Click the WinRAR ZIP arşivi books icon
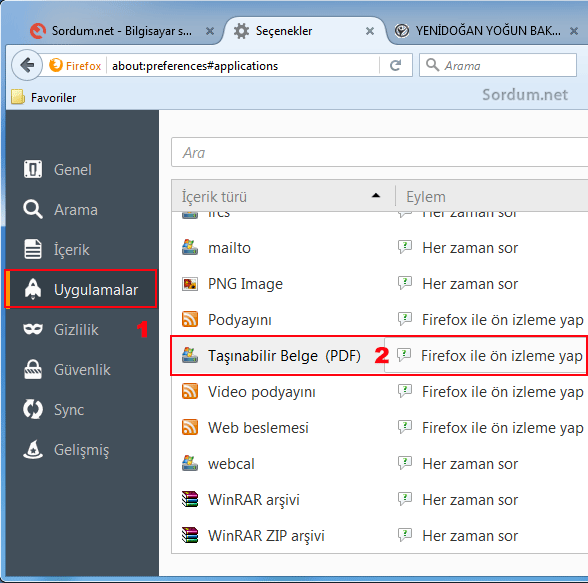The height and width of the screenshot is (583, 588). (190, 535)
